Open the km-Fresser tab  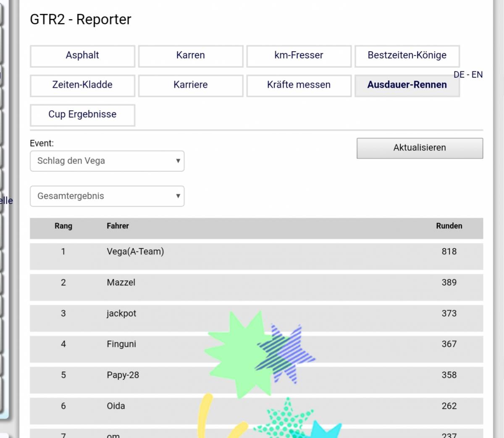pos(299,56)
